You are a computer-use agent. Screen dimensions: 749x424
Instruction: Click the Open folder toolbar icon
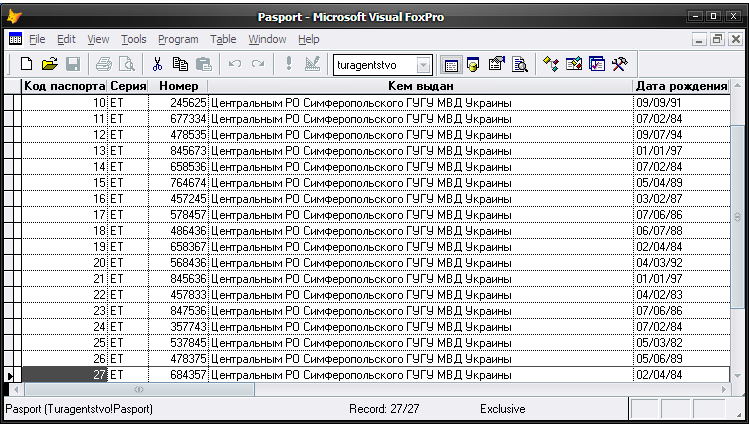pos(49,64)
